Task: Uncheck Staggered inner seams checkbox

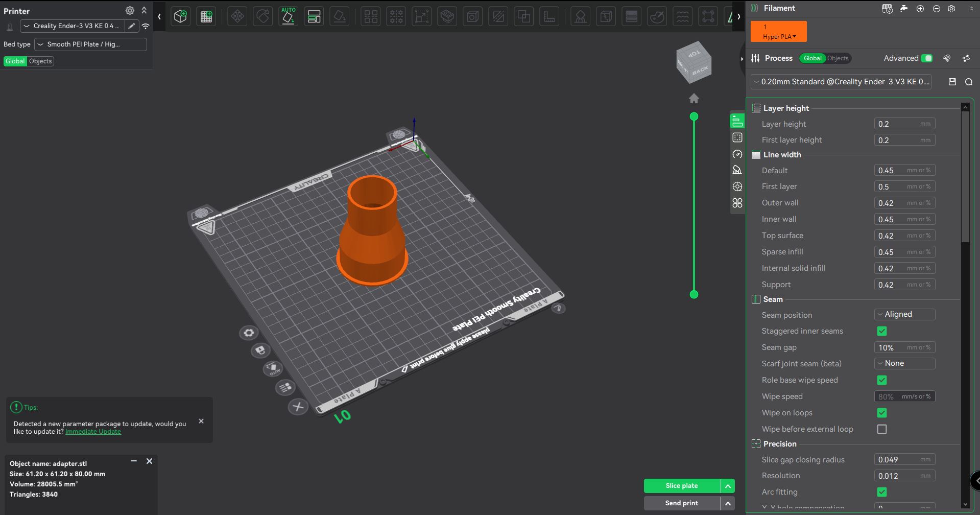Action: [x=882, y=331]
